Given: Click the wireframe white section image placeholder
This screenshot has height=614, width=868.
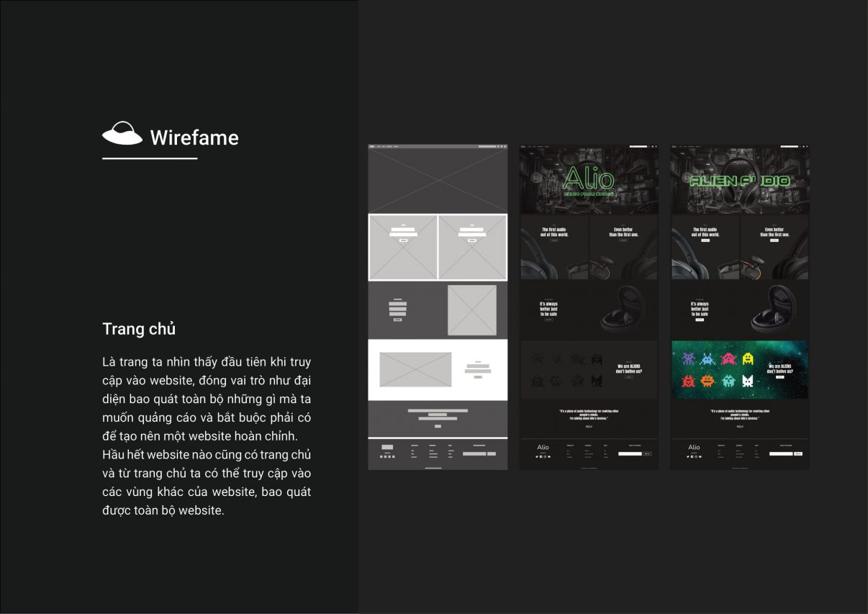Looking at the screenshot, I should coord(415,369).
